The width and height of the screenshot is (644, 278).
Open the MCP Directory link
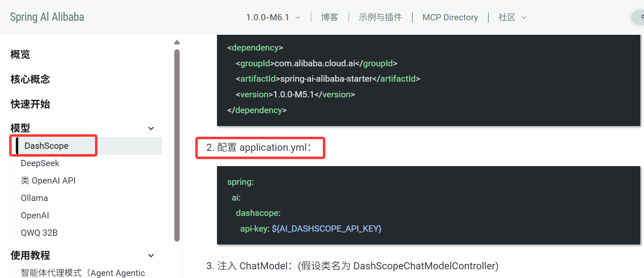tap(450, 17)
